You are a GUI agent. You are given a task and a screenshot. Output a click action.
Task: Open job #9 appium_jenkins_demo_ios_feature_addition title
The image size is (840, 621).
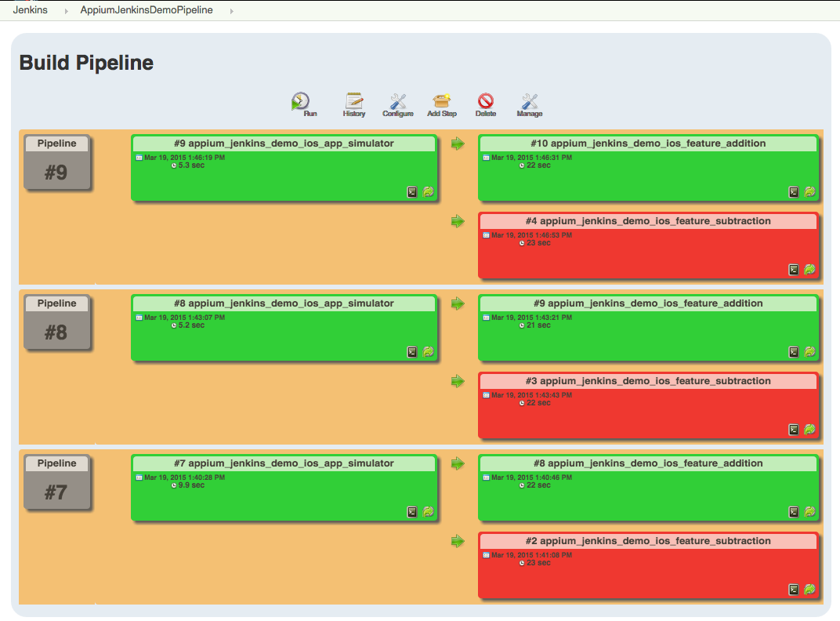click(x=648, y=303)
